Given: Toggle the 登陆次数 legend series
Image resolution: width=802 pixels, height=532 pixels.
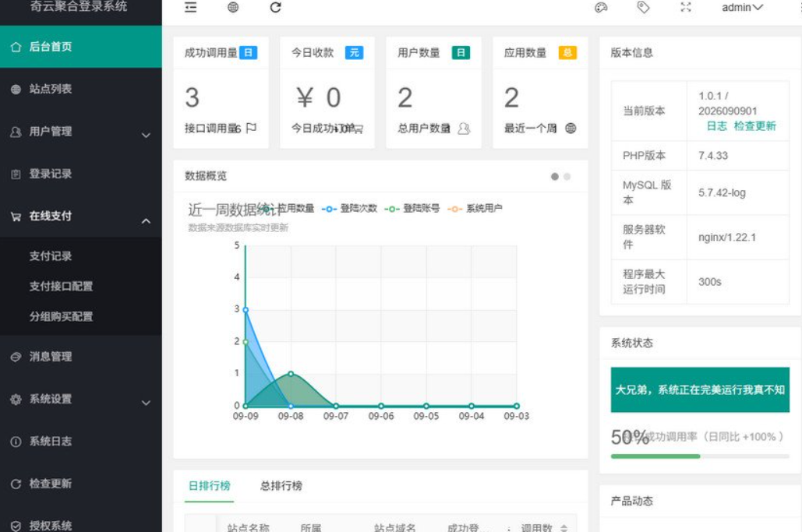Looking at the screenshot, I should pos(349,209).
